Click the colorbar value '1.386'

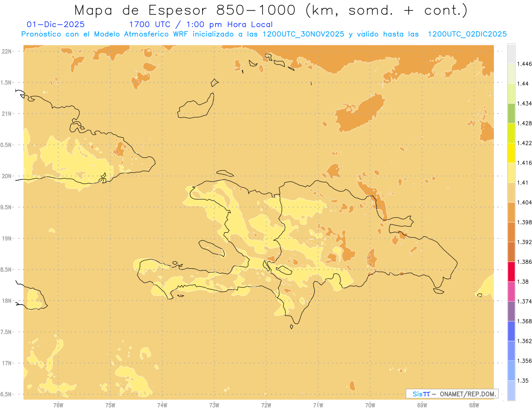click(x=524, y=262)
